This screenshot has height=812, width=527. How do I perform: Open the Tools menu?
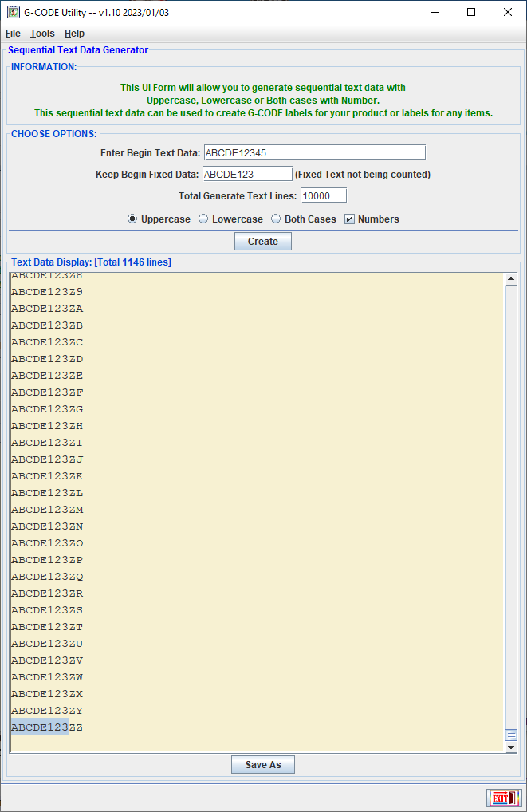42,34
